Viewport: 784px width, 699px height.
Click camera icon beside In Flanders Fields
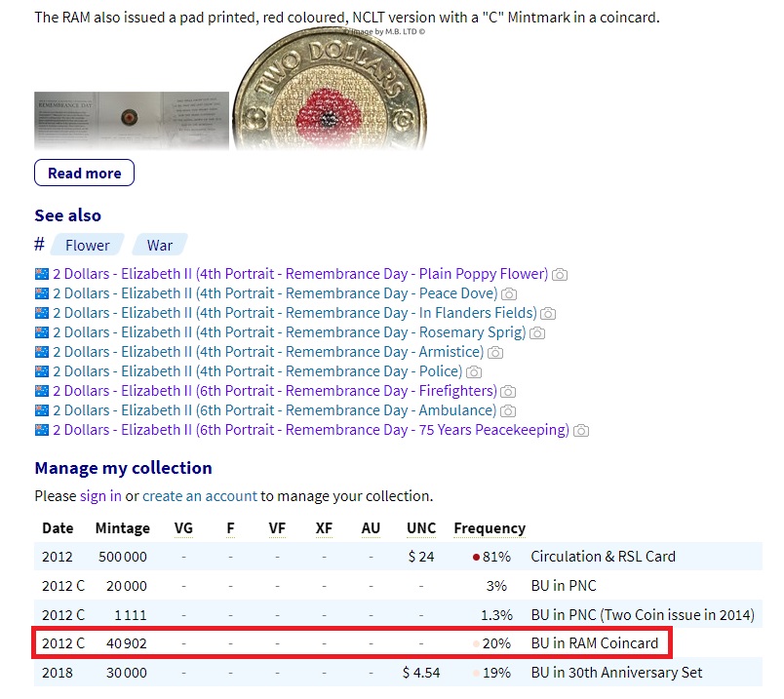[x=548, y=314]
